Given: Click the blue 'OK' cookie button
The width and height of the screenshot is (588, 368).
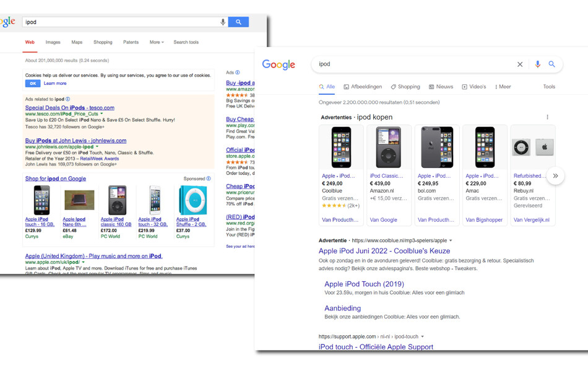Looking at the screenshot, I should (33, 84).
